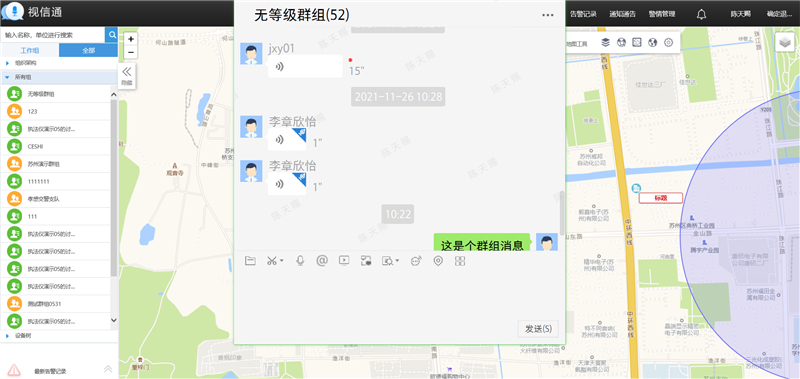Play jxy01's 15-second voice message
The height and width of the screenshot is (379, 800).
point(305,66)
